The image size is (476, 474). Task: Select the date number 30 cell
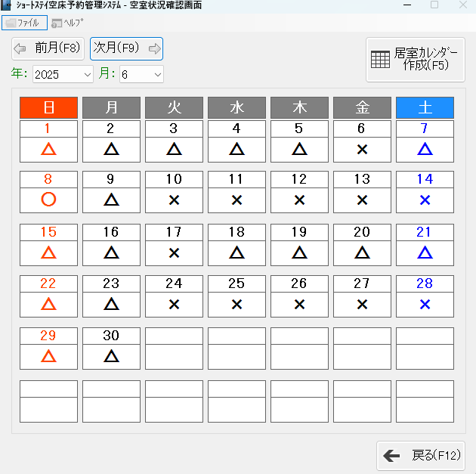(x=111, y=336)
